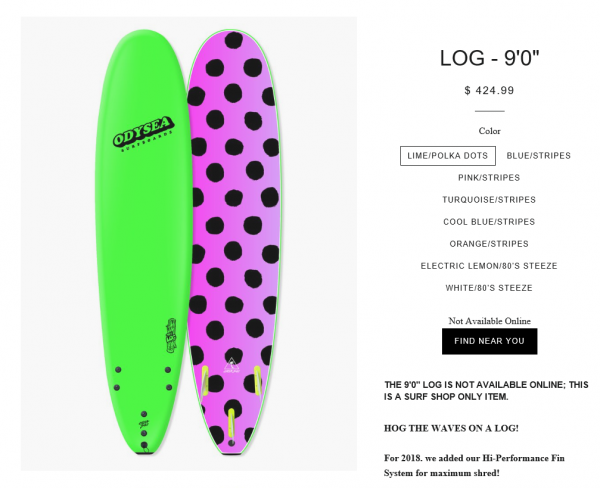The image size is (600, 488).
Task: Click the Odysea logo on the green board
Action: click(145, 134)
